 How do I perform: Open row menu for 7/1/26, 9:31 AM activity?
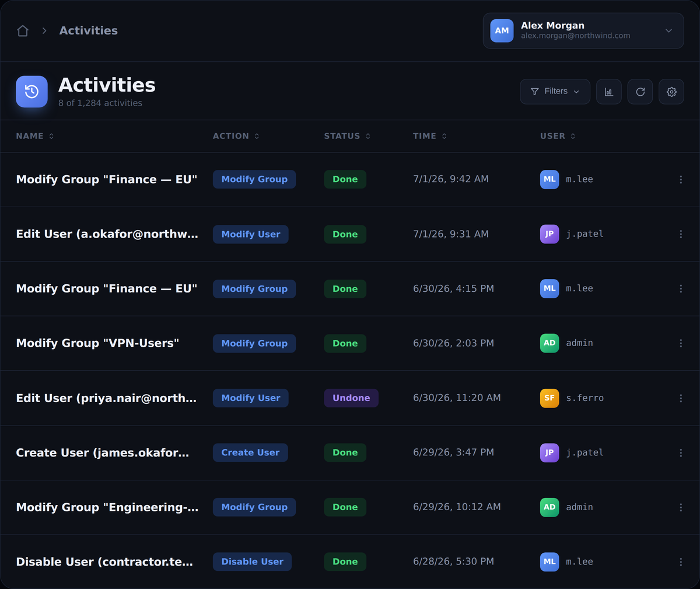coord(681,234)
